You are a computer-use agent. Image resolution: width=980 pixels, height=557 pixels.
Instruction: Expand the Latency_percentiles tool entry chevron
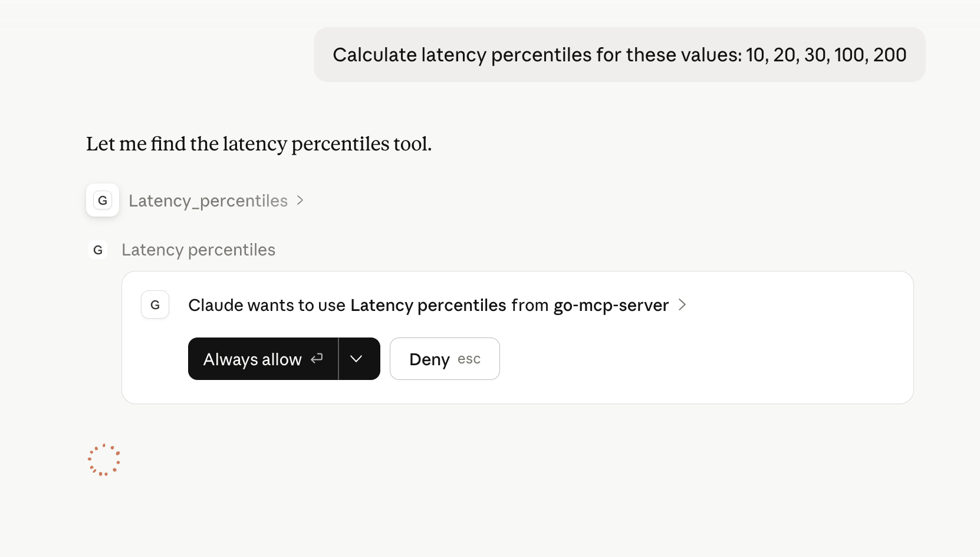click(x=300, y=201)
